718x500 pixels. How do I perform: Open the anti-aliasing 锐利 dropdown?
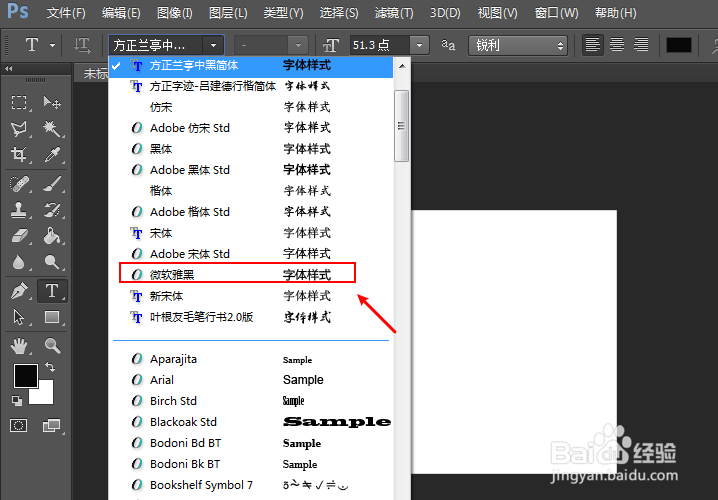(x=518, y=45)
